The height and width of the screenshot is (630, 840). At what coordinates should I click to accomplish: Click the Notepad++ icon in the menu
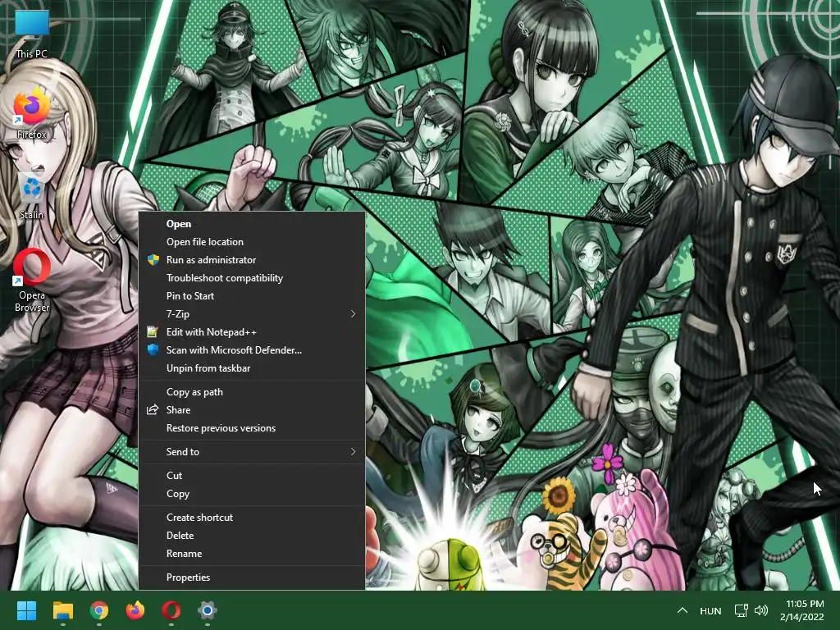[x=153, y=331]
